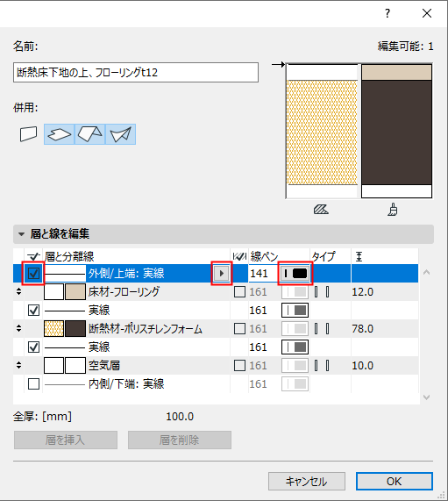Uncheck the 外側/上端: 実線 line checkbox
The height and width of the screenshot is (501, 448).
click(x=33, y=273)
